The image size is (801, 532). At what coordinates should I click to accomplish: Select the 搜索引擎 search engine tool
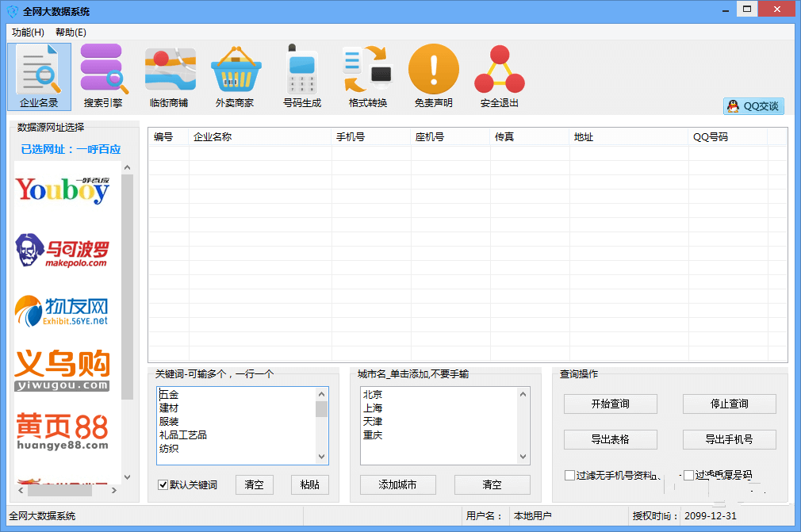coord(103,77)
